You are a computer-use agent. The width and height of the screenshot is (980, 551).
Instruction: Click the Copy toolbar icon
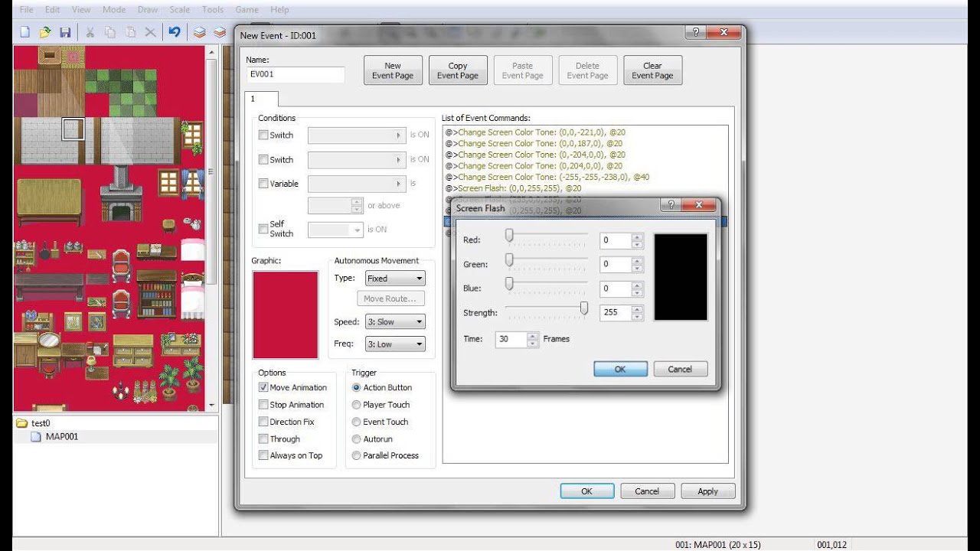pyautogui.click(x=110, y=32)
